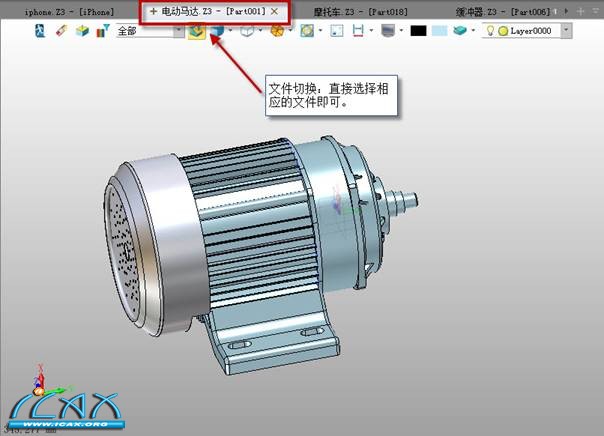Image resolution: width=604 pixels, height=436 pixels.
Task: Expand the 全部 dropdown arrow
Action: 179,31
